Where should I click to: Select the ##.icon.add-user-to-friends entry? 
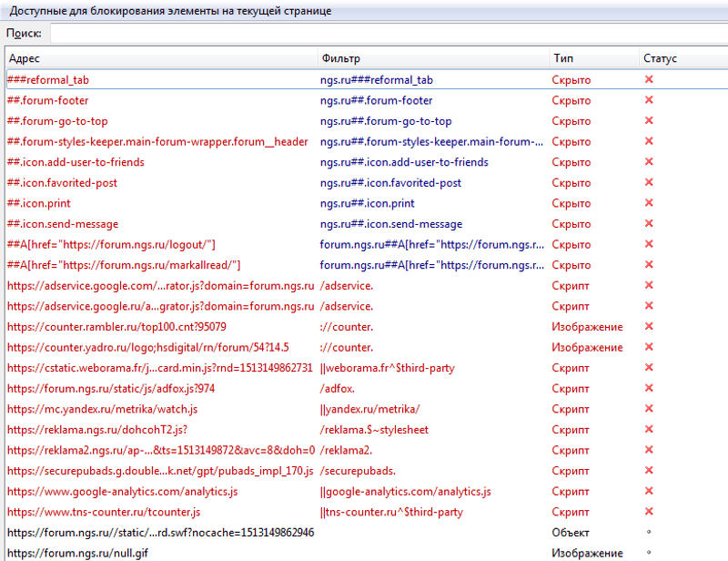click(x=76, y=162)
